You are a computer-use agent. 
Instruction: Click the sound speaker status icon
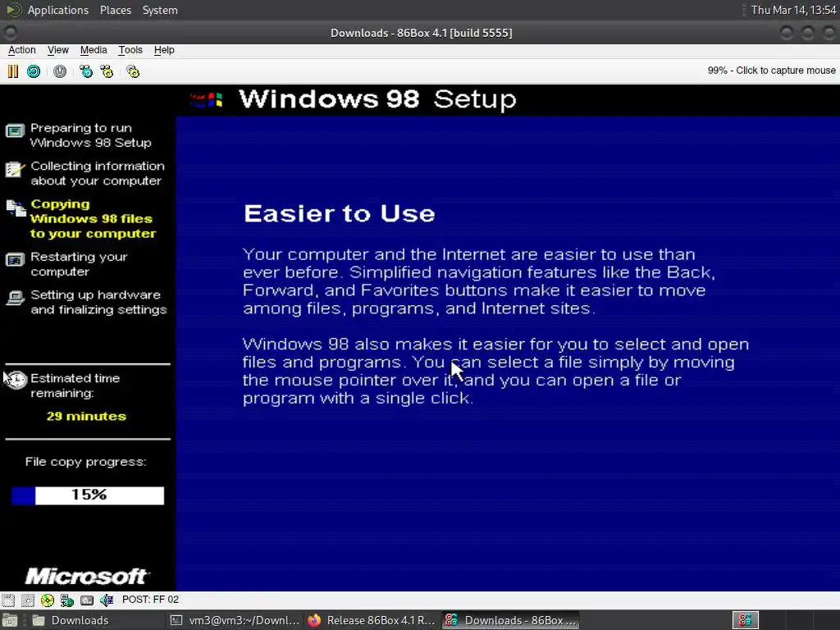[107, 600]
